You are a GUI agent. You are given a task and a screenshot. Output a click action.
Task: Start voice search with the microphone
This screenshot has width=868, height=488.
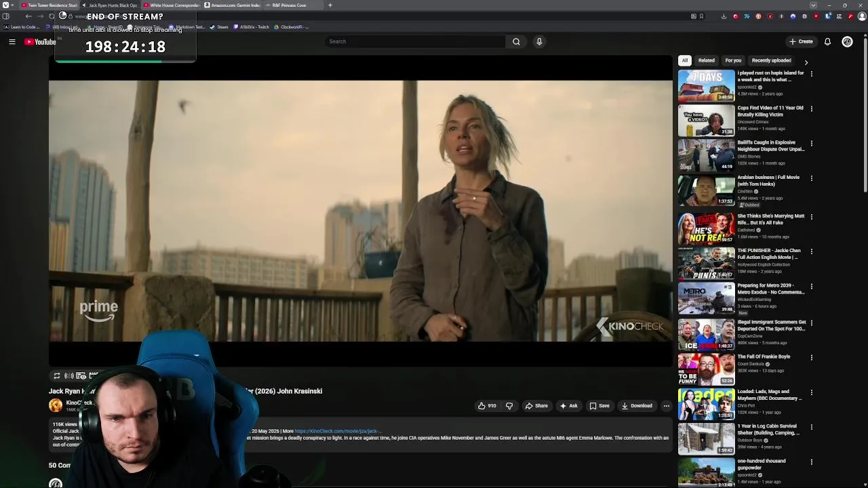539,41
